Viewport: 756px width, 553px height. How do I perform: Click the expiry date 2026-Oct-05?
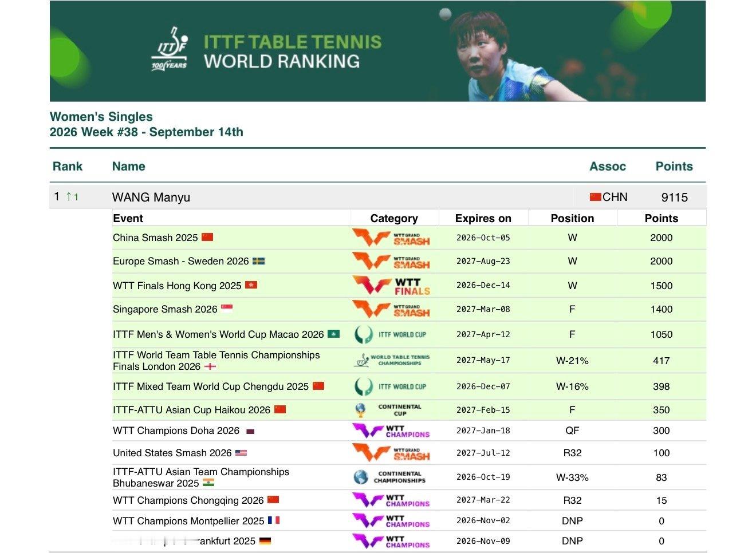click(x=483, y=238)
